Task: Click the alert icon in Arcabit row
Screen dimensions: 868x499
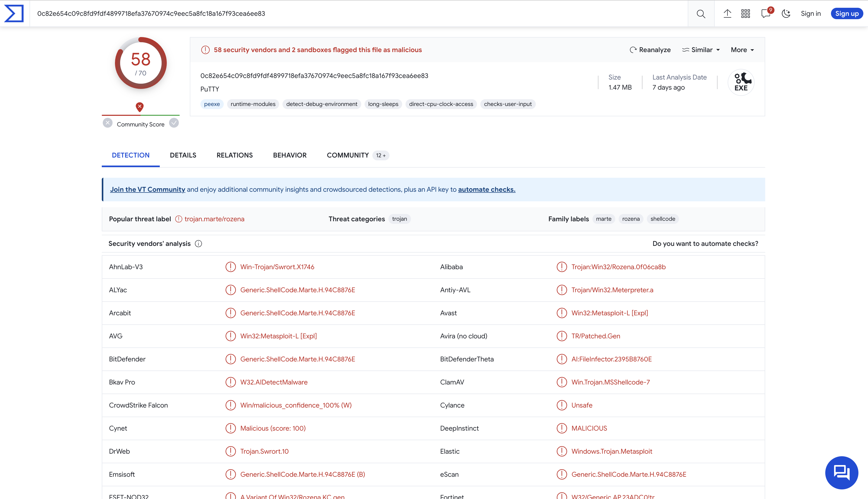Action: click(230, 313)
